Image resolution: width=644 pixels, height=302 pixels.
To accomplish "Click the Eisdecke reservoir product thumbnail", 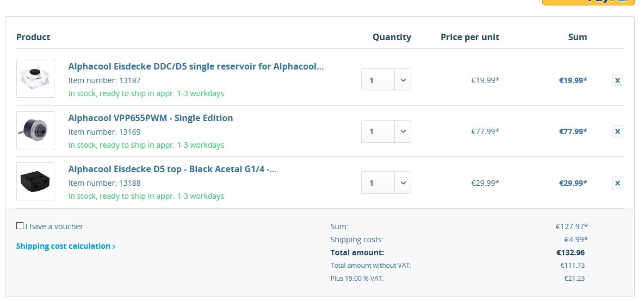I will tap(35, 79).
